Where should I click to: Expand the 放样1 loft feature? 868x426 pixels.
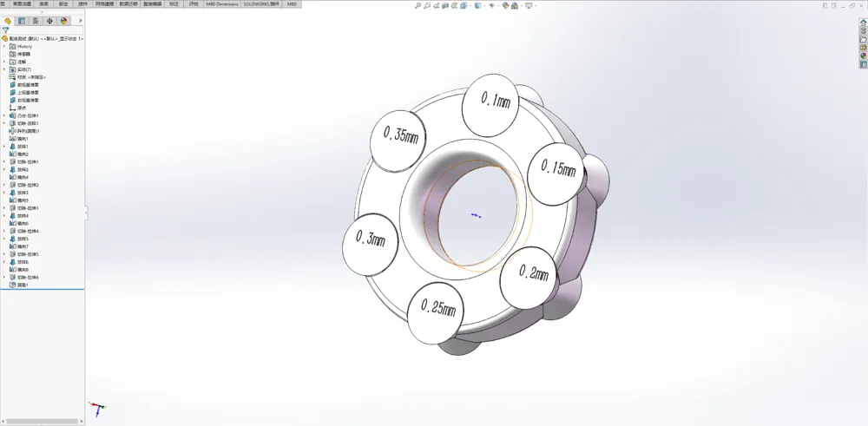click(x=4, y=147)
